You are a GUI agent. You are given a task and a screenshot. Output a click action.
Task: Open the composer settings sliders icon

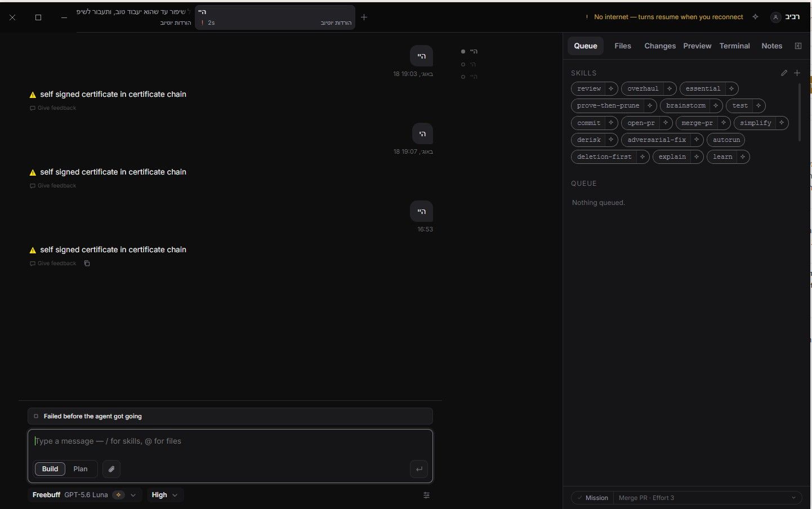click(x=426, y=495)
